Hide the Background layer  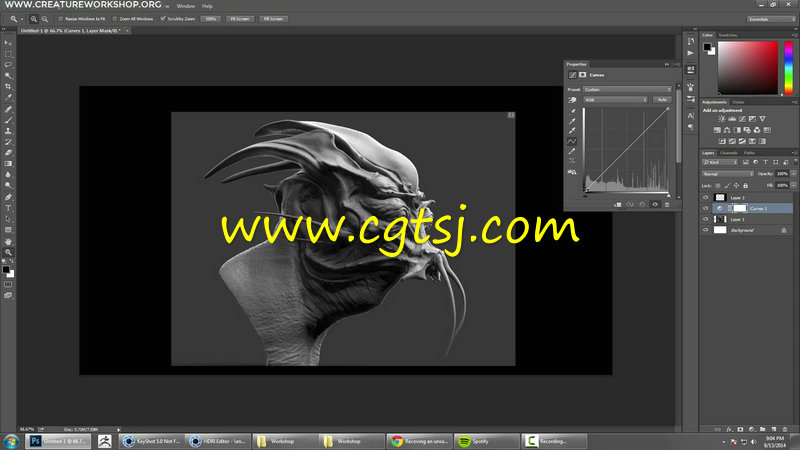pyautogui.click(x=706, y=230)
